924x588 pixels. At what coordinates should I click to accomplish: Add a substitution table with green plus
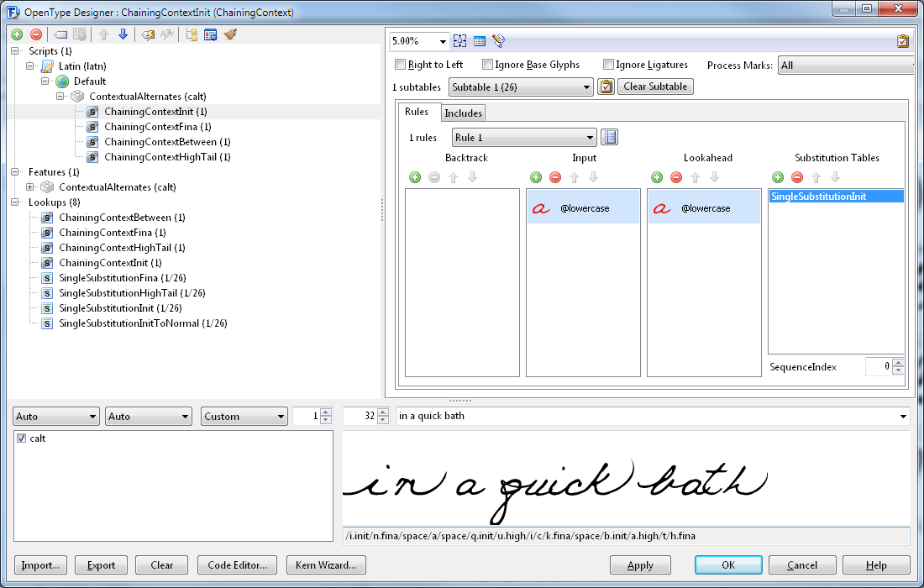pos(778,177)
